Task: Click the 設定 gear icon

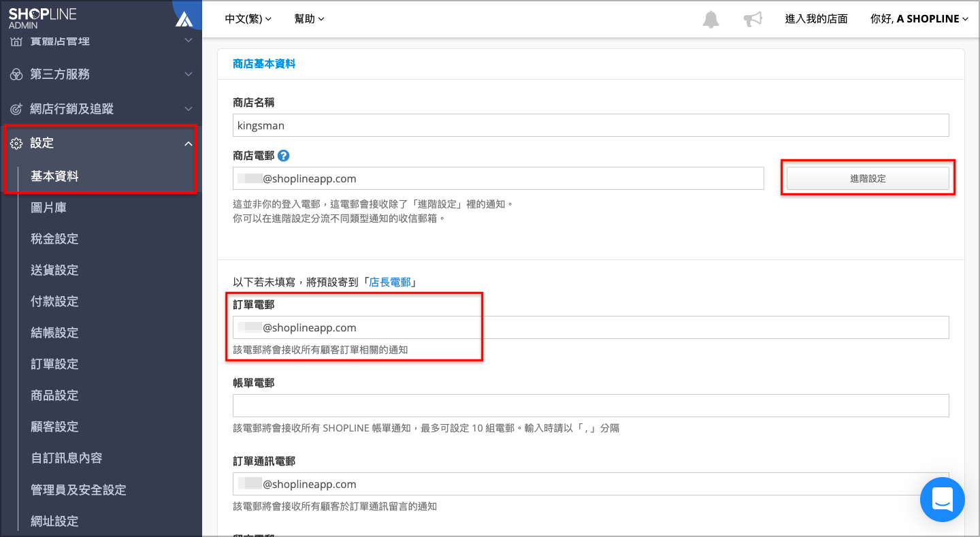Action: [x=16, y=144]
